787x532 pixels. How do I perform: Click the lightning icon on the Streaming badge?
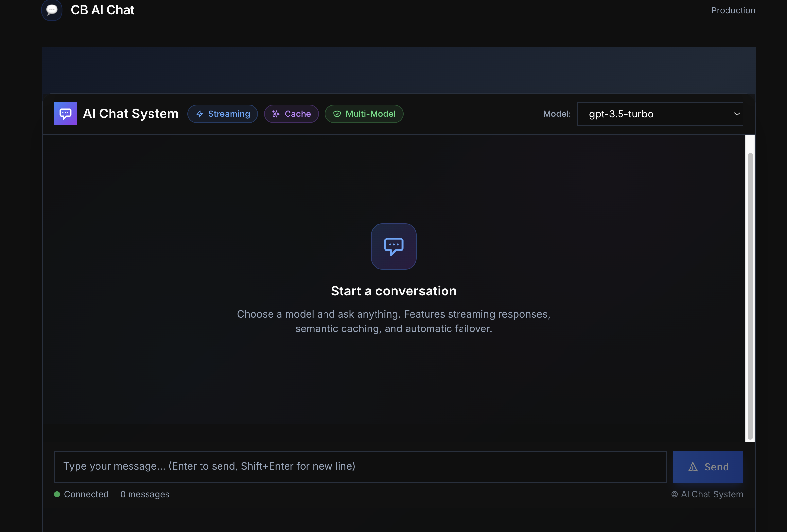click(200, 114)
